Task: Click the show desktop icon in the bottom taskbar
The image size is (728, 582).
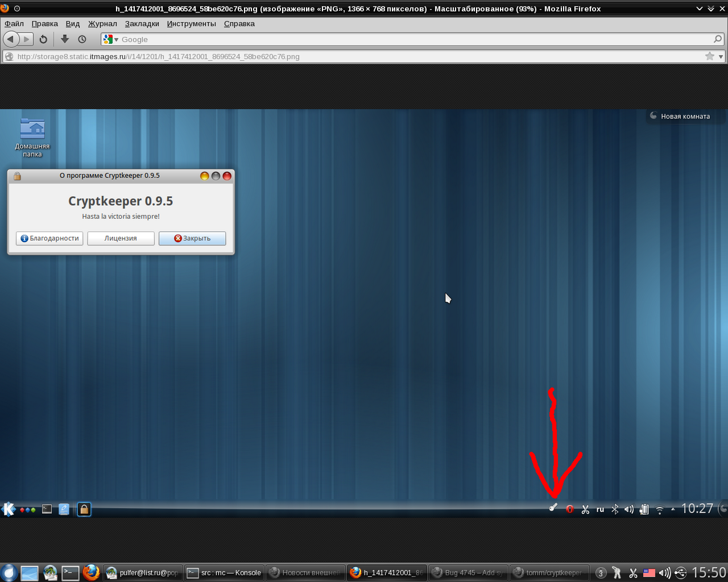Action: click(x=30, y=573)
